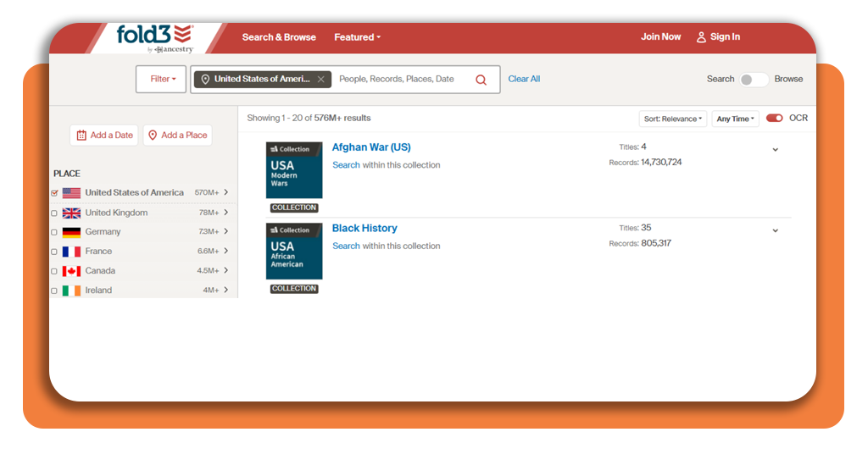868x454 pixels.
Task: Expand Canada place arrow
Action: pos(225,270)
